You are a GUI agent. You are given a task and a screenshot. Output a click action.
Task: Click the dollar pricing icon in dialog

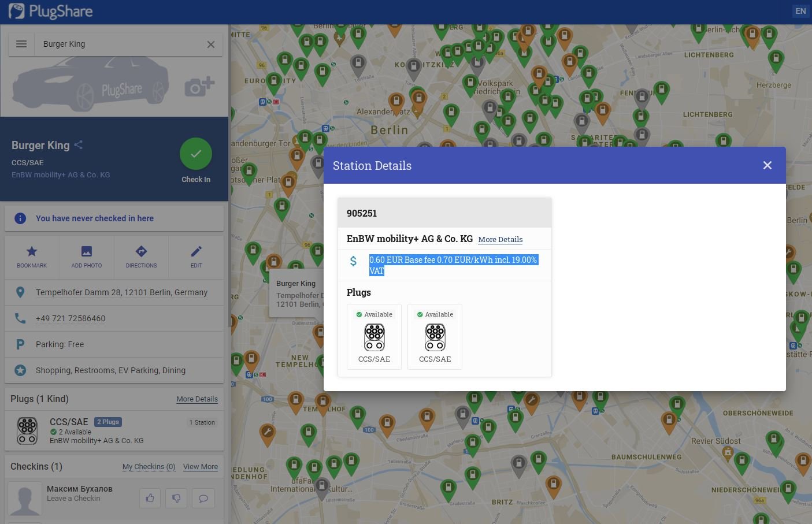tap(353, 261)
